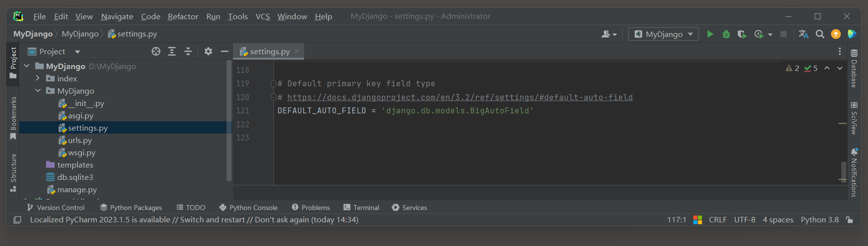
Task: Expand the index folder
Action: pos(38,78)
